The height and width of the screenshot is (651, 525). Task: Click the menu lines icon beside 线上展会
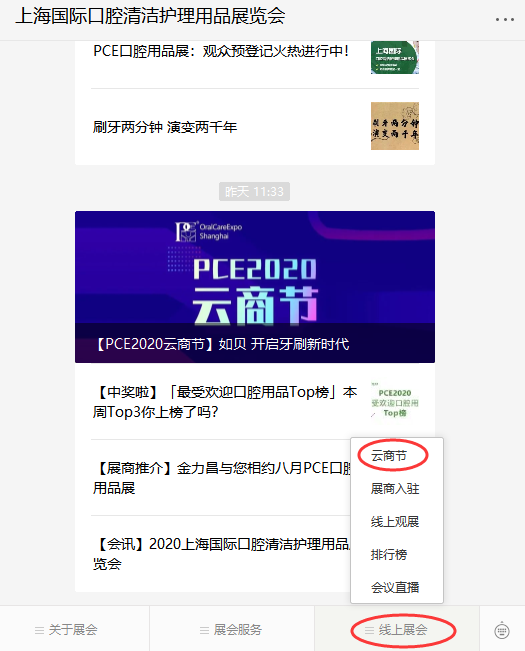coord(369,630)
